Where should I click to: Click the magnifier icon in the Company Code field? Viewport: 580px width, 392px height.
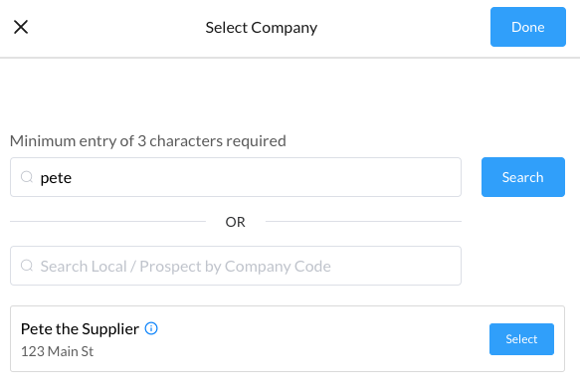point(27,266)
